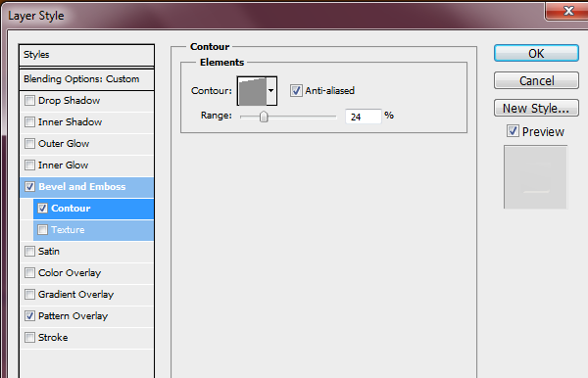588x378 pixels.
Task: Check the Stroke checkbox
Action: [29, 338]
